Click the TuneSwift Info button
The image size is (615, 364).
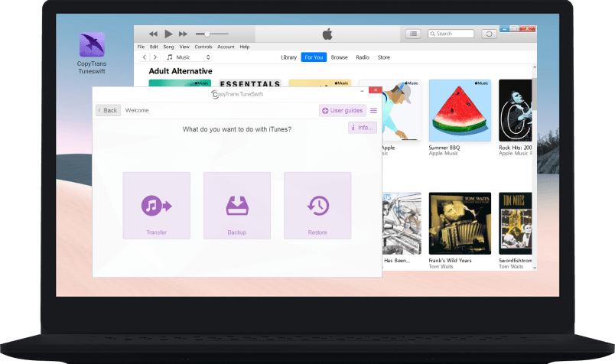(x=363, y=128)
